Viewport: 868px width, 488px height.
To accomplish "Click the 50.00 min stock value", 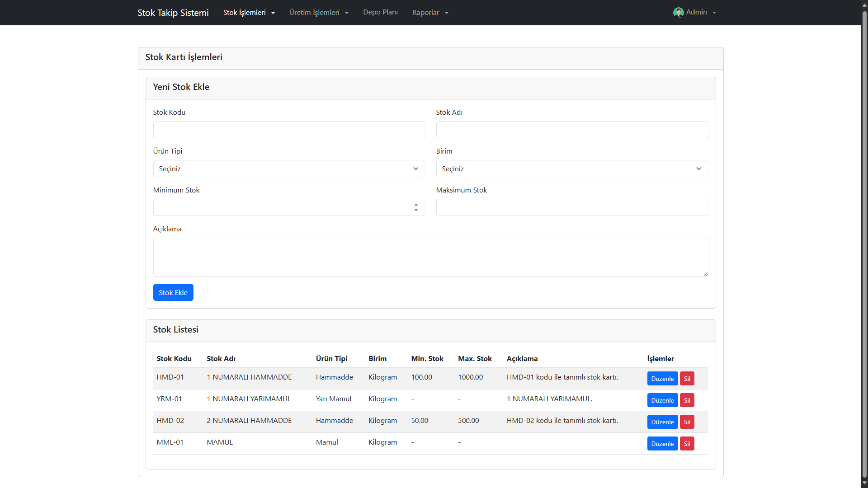I will [x=420, y=420].
